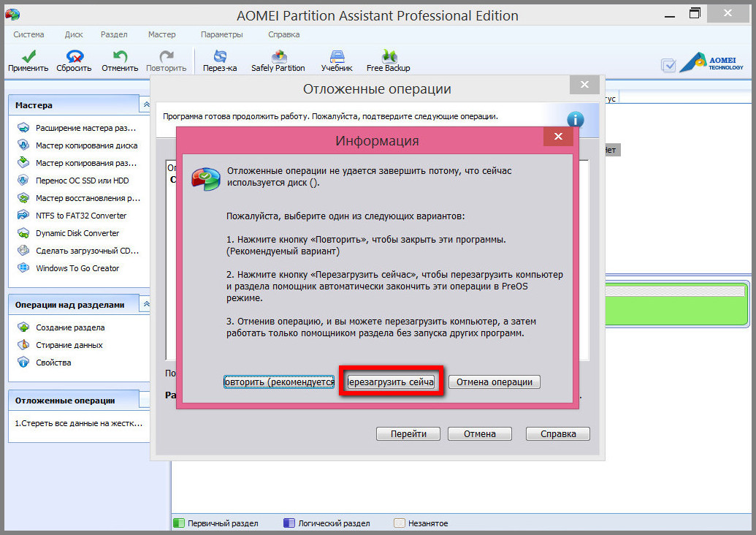The width and height of the screenshot is (756, 535).
Task: Open the Safely Partition tool
Action: coord(278,61)
